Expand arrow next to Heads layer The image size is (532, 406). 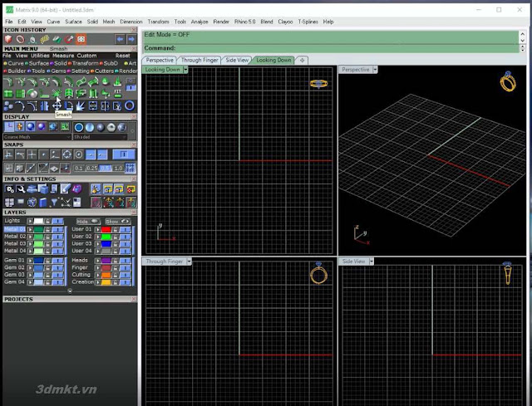point(98,261)
